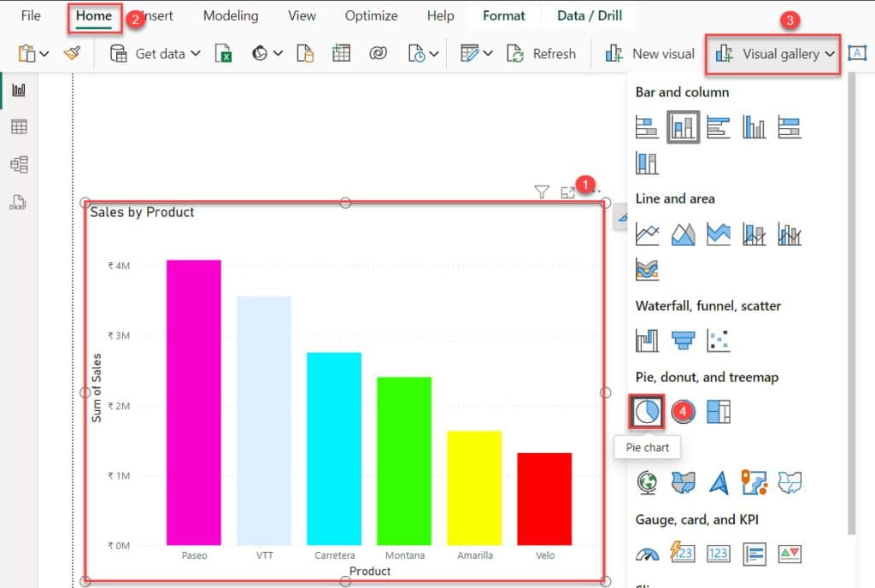Open the File menu

coord(31,15)
